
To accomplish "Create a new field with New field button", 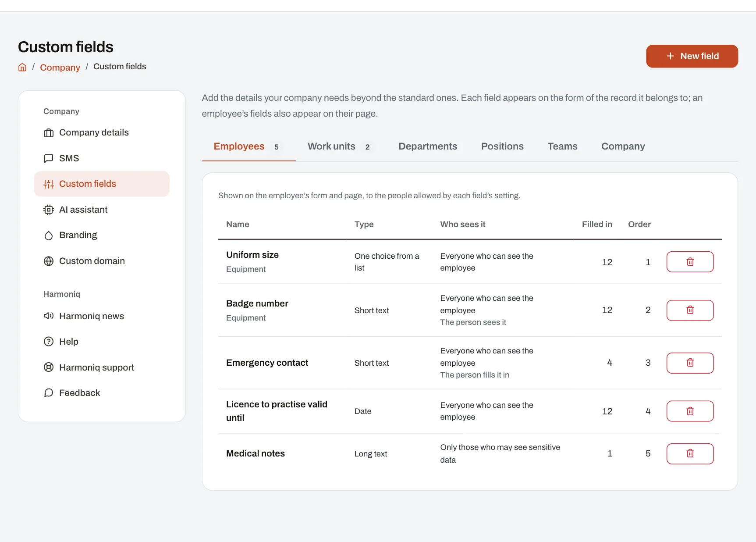I will [692, 56].
